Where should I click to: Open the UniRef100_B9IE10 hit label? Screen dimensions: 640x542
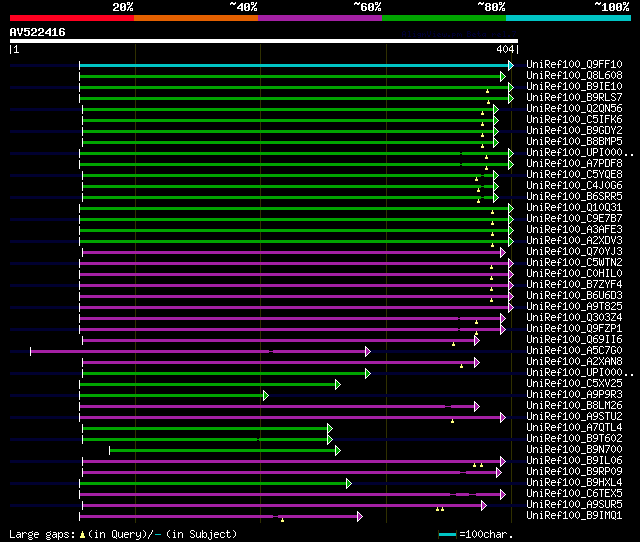click(574, 87)
